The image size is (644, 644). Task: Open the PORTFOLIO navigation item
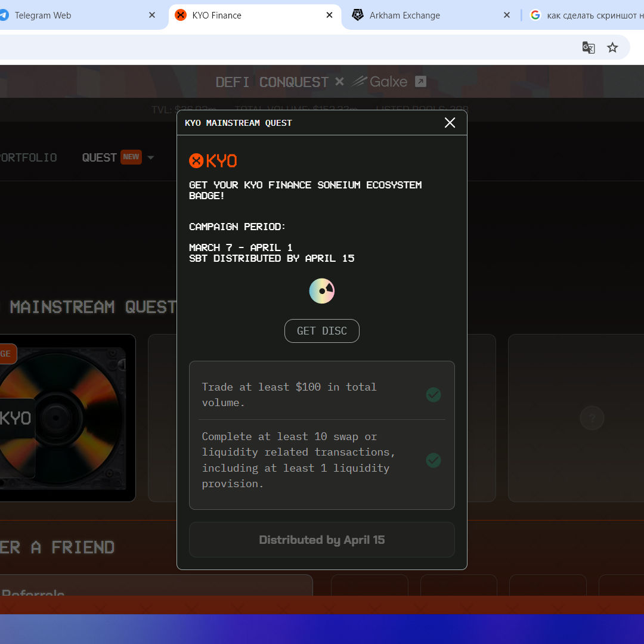coord(28,157)
